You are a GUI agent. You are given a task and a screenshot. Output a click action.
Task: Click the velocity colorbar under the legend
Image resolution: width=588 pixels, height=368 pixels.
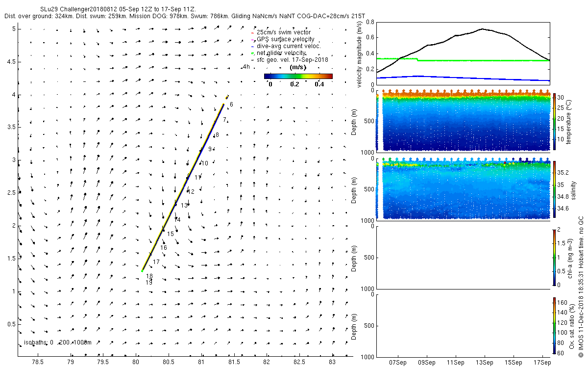(x=298, y=76)
